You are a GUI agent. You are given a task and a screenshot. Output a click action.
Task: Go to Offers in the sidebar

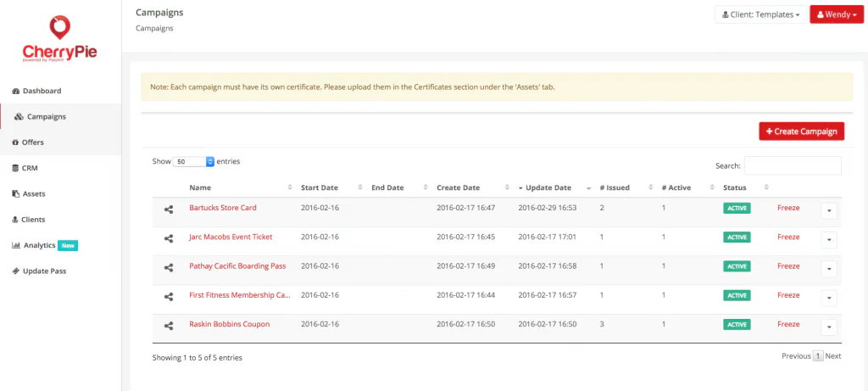coord(28,142)
